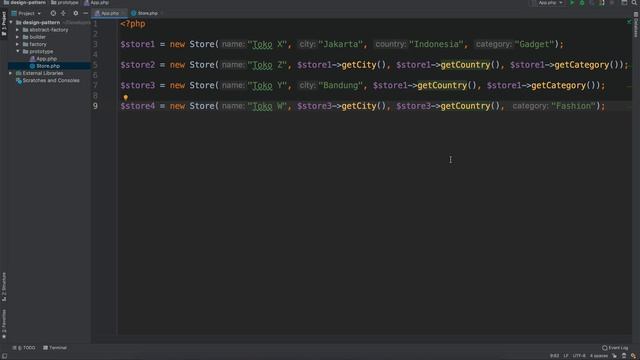The image size is (640, 360).
Task: Click the rightmost status bar icon
Action: pos(633,356)
